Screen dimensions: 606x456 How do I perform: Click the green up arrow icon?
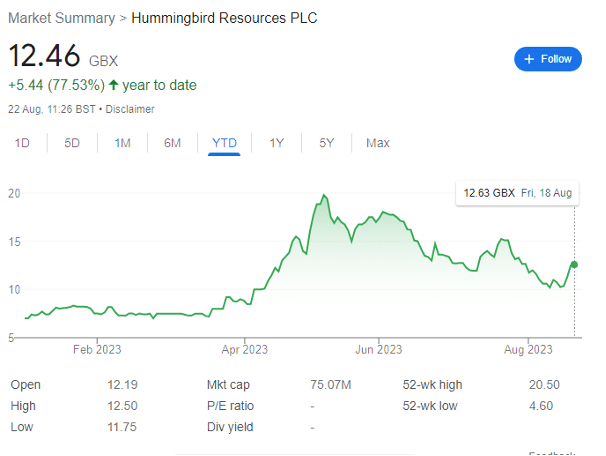[113, 85]
